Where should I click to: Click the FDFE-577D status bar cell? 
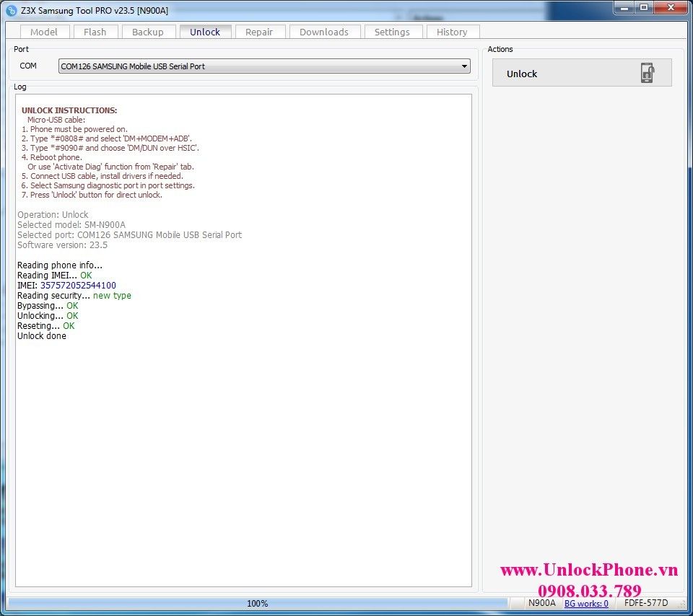pos(646,604)
